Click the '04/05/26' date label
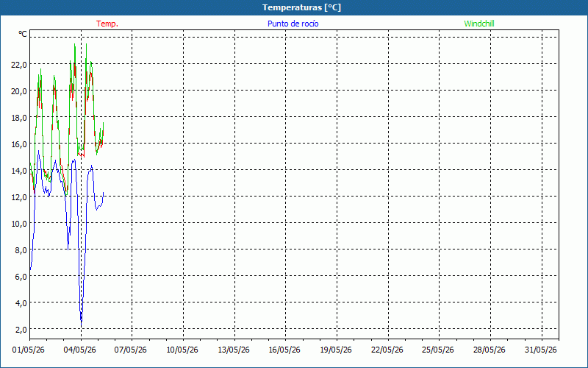 pyautogui.click(x=80, y=350)
